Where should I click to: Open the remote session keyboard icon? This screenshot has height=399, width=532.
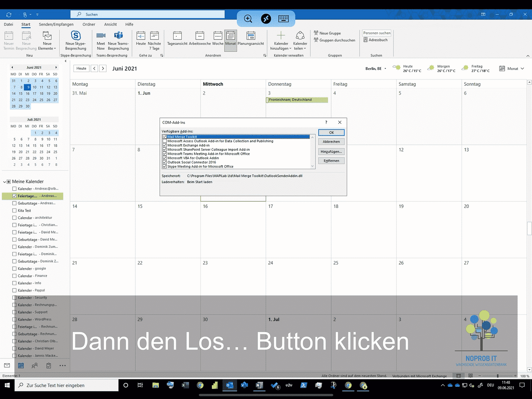tap(283, 18)
